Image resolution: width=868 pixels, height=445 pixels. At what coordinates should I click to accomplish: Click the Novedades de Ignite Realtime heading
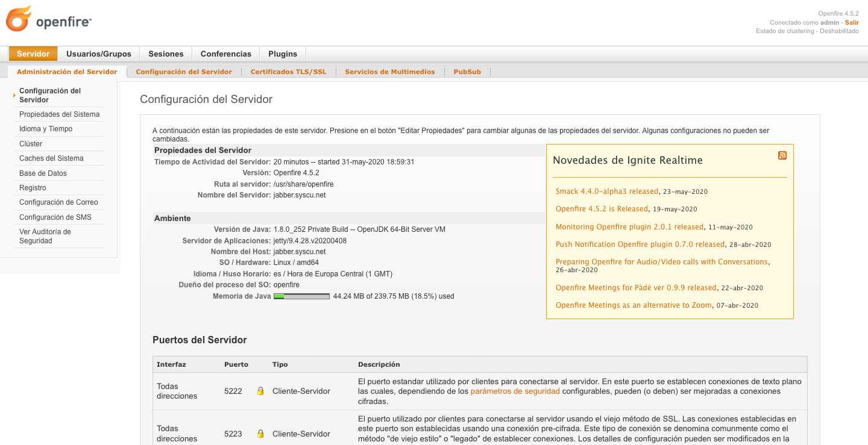click(x=627, y=160)
